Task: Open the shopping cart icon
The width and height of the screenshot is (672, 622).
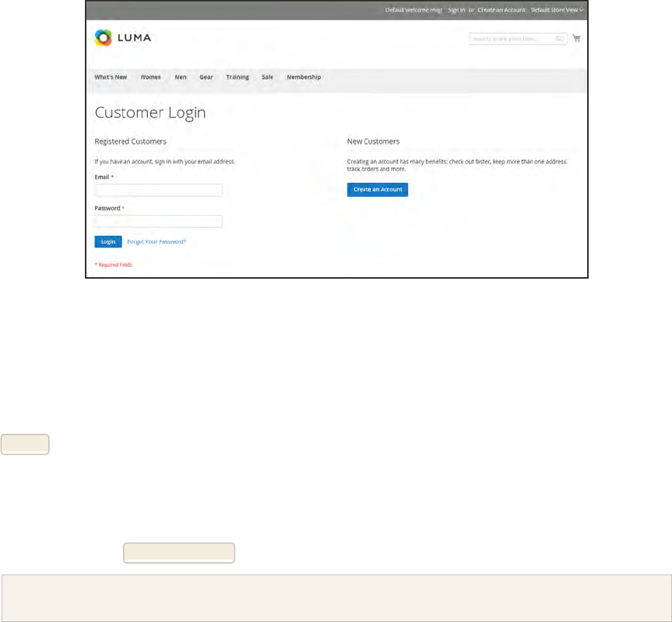Action: pos(576,38)
